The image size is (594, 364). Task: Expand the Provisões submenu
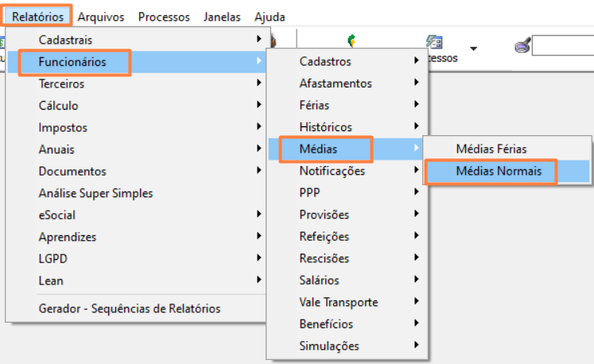click(324, 215)
